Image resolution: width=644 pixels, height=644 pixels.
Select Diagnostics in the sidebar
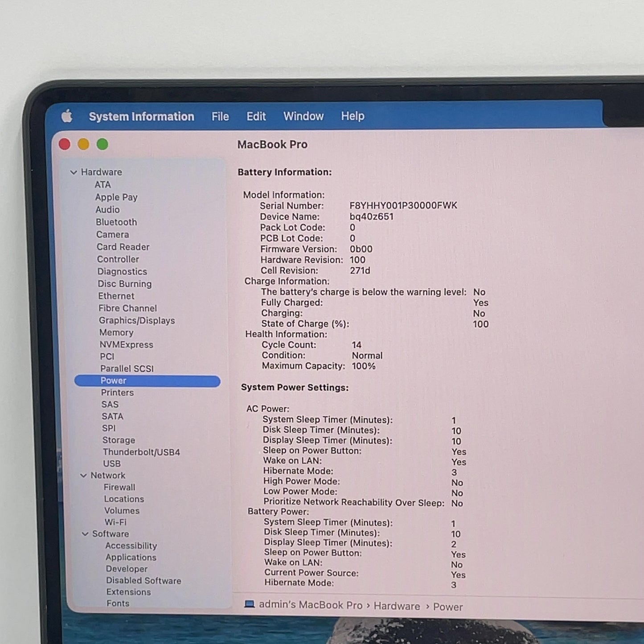122,271
